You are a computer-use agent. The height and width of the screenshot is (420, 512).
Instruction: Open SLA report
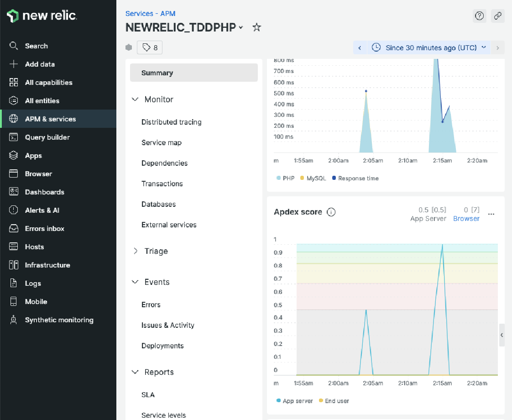point(148,395)
